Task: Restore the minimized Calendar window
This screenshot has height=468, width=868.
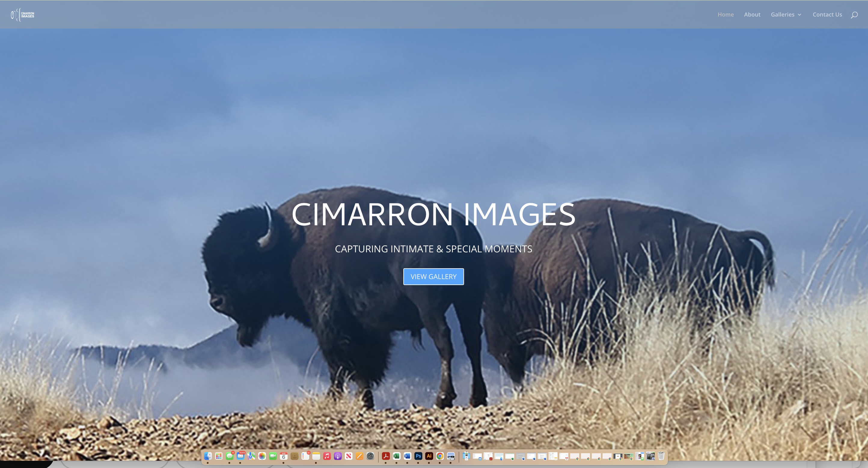Action: [564, 457]
